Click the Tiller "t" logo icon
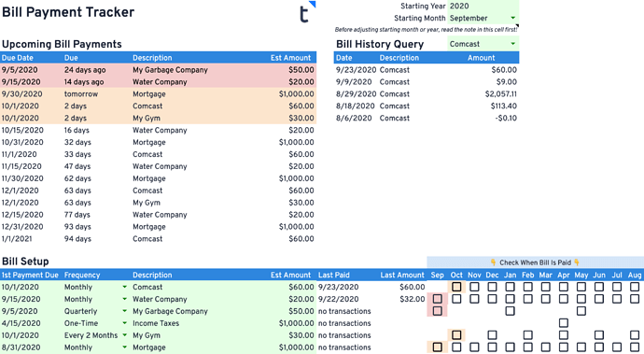 coord(304,14)
